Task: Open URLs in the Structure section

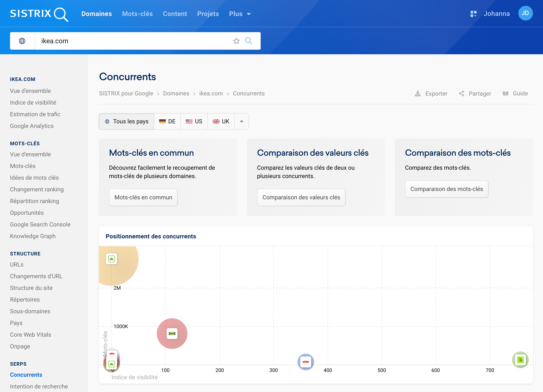Action: click(17, 265)
